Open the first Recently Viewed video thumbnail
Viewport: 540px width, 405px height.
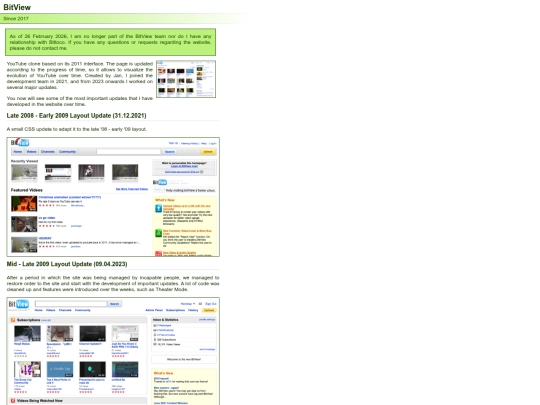tap(24, 172)
